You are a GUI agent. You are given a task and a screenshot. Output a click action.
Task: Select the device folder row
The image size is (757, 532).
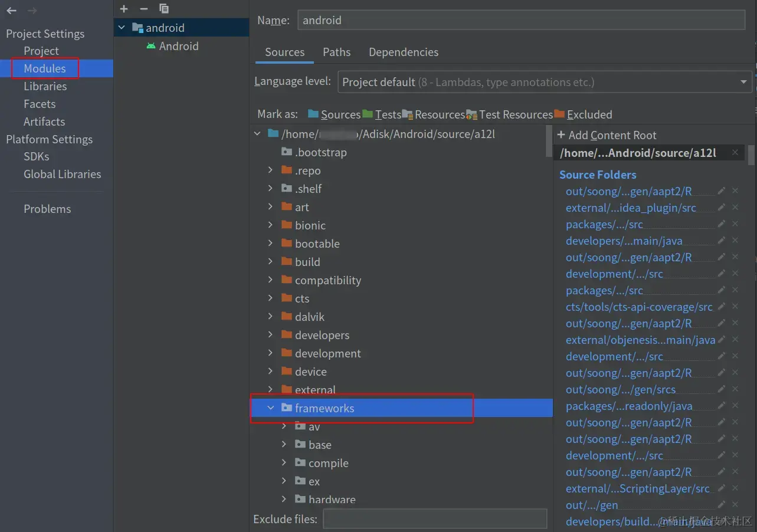point(401,372)
